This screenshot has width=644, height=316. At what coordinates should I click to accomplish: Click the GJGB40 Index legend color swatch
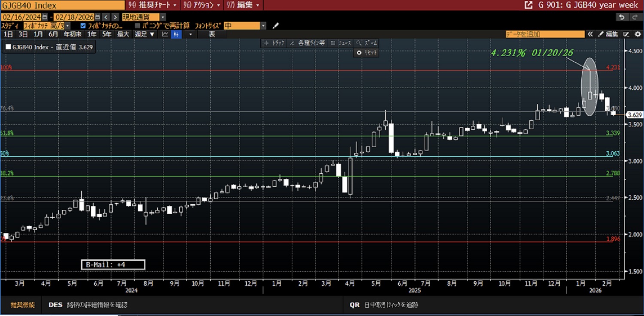[8, 47]
